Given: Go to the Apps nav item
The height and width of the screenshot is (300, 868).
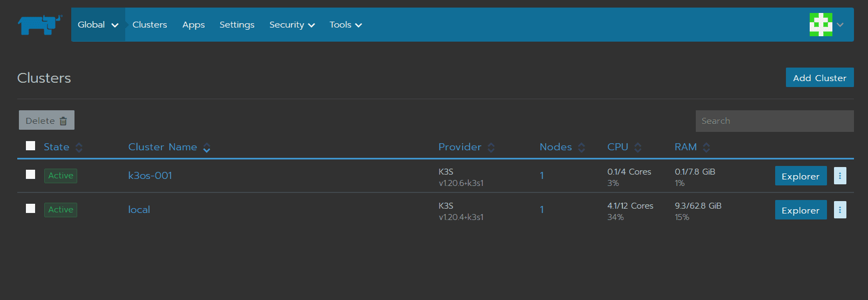Looking at the screenshot, I should (193, 25).
